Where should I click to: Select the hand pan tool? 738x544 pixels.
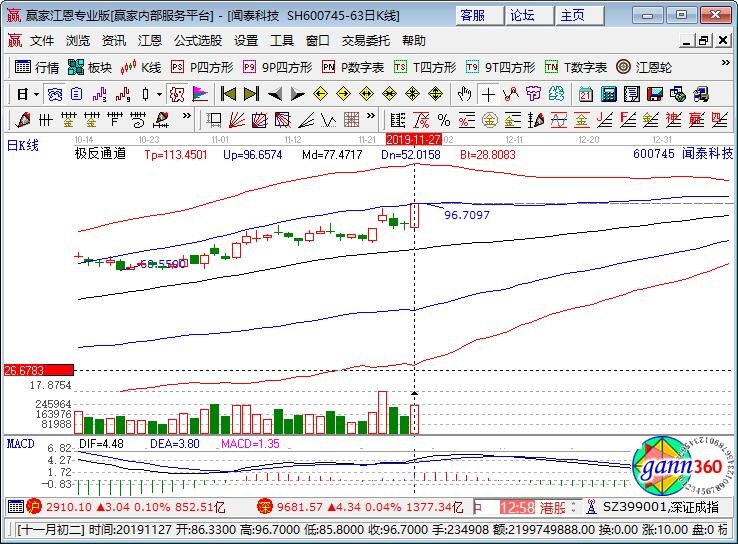click(x=465, y=95)
